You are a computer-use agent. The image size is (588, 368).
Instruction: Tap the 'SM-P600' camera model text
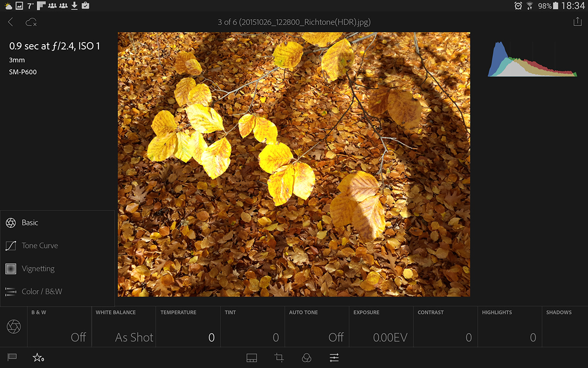pyautogui.click(x=23, y=72)
